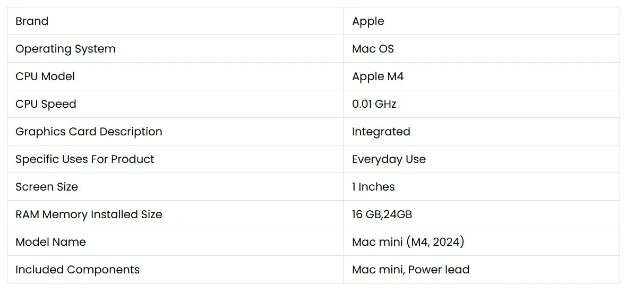Select the Apple M4 value
This screenshot has width=644, height=301.
pyautogui.click(x=377, y=76)
